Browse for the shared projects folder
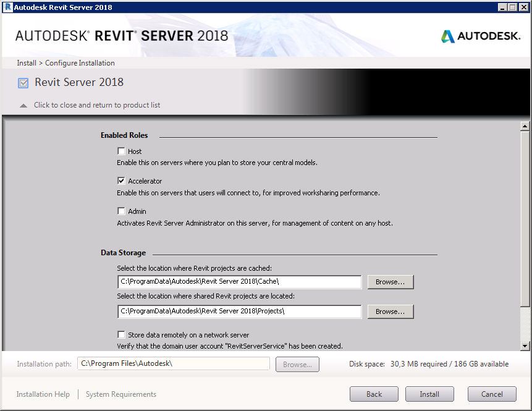Screen dimensions: 532x411 pos(391,311)
